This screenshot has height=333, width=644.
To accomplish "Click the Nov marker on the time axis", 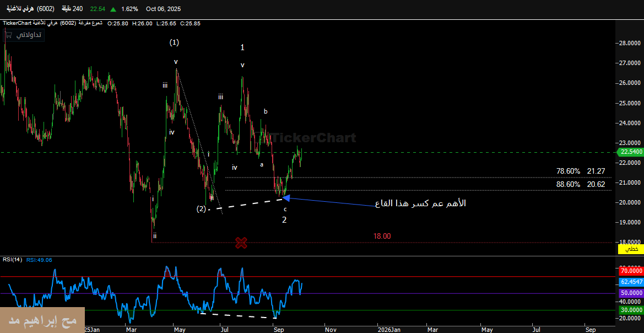I will point(331,329).
